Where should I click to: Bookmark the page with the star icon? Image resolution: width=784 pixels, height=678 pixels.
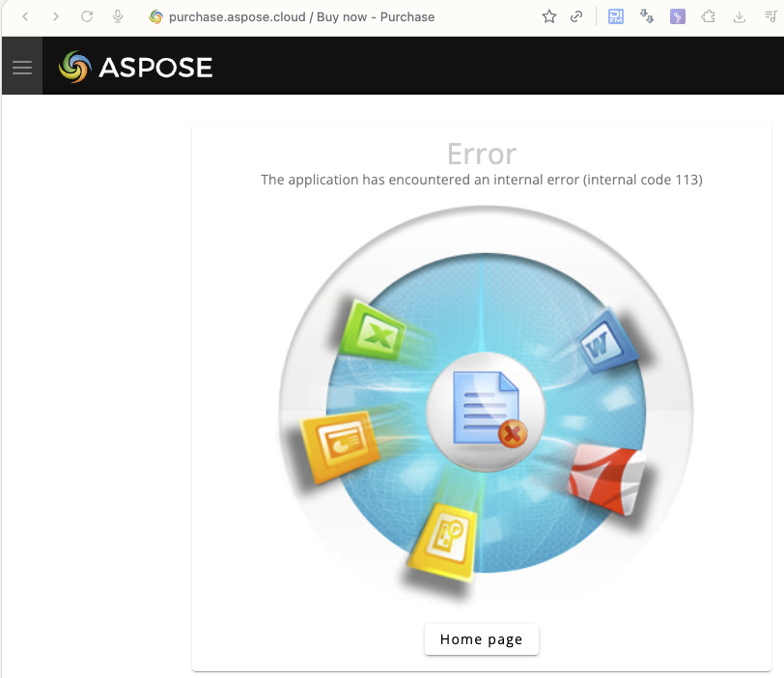pyautogui.click(x=549, y=17)
